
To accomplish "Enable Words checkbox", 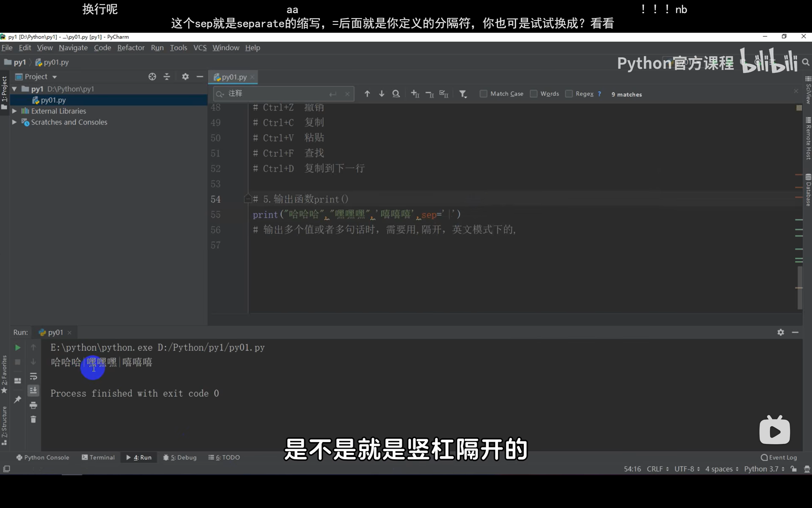I will coord(533,94).
